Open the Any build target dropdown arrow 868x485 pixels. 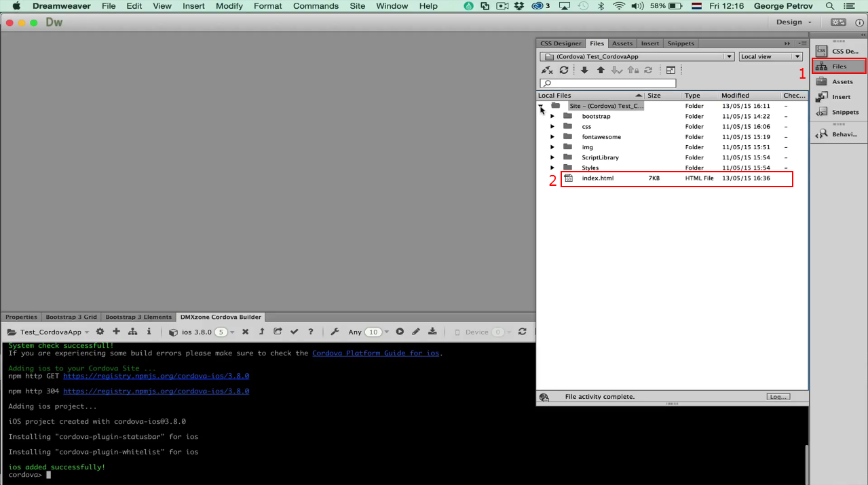coord(387,332)
